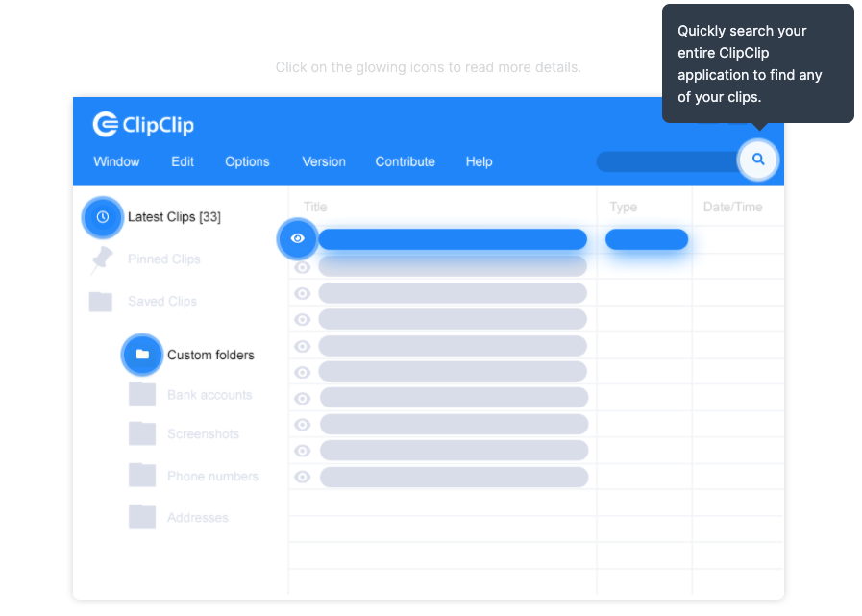Open the "Saved Clips" list
Screen dimensions: 862x616
click(162, 302)
